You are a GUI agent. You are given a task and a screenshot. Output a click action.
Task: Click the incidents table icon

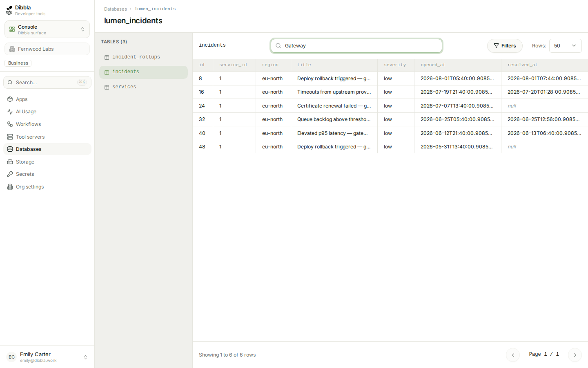[107, 72]
